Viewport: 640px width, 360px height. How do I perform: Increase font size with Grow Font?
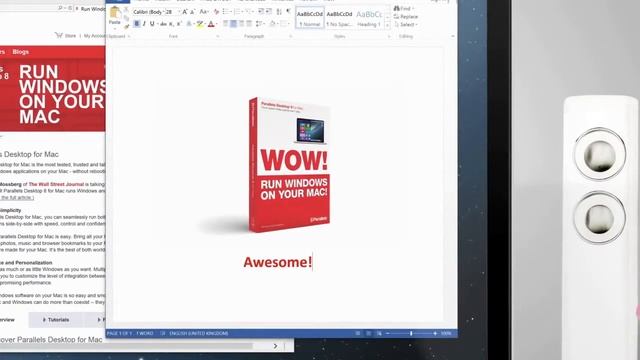[x=184, y=12]
